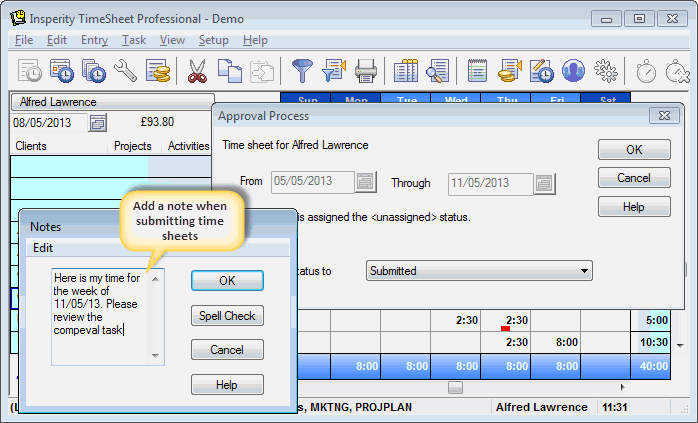The width and height of the screenshot is (698, 423).
Task: Click the Insperity TimeSheet app icon
Action: [x=18, y=18]
